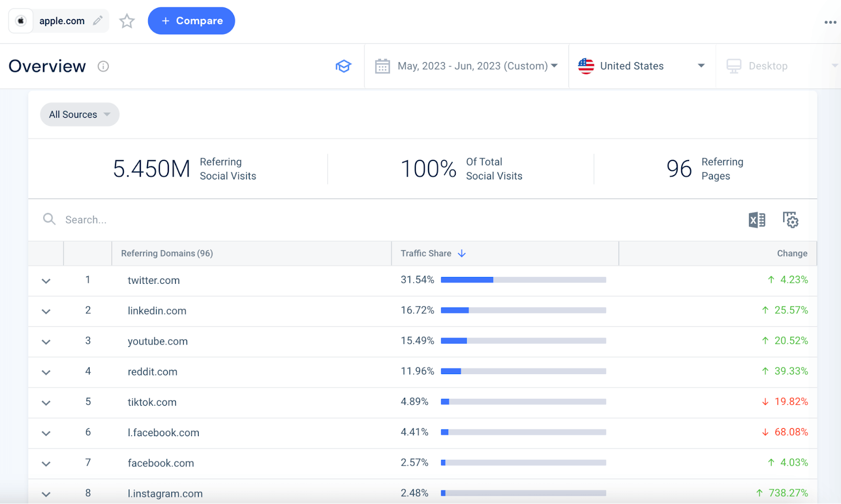The height and width of the screenshot is (504, 841).
Task: Click the twitter.com traffic share bar
Action: (x=524, y=280)
